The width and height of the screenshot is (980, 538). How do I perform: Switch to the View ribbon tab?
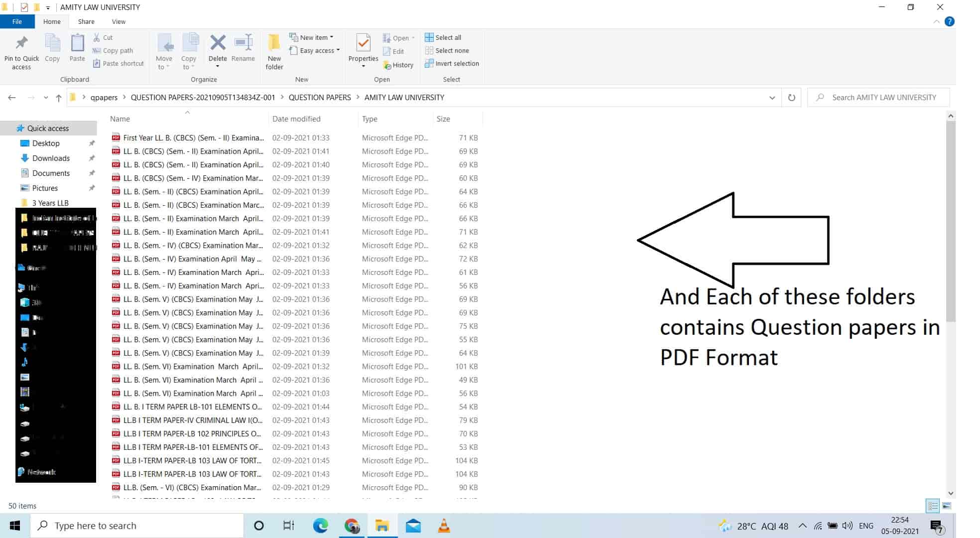(119, 21)
